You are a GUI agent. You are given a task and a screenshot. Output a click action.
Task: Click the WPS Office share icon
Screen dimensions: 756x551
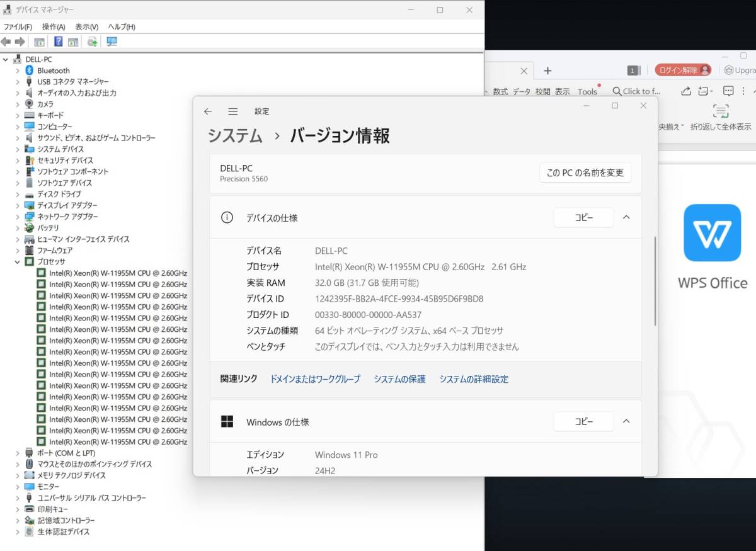686,91
